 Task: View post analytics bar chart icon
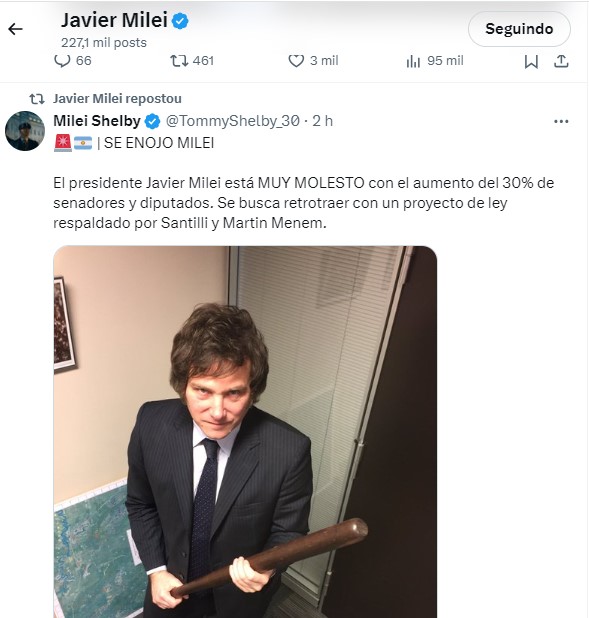(x=413, y=61)
